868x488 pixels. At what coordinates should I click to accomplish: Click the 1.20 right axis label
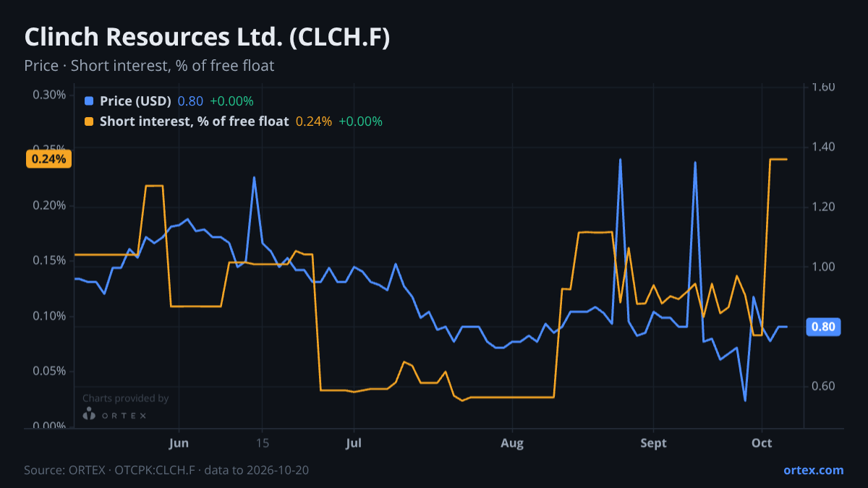point(823,207)
